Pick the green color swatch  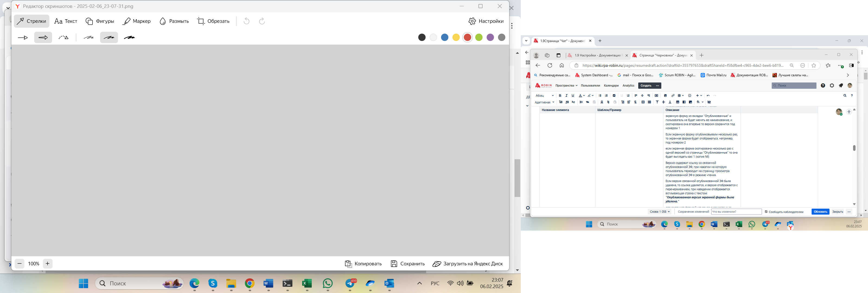(x=479, y=37)
